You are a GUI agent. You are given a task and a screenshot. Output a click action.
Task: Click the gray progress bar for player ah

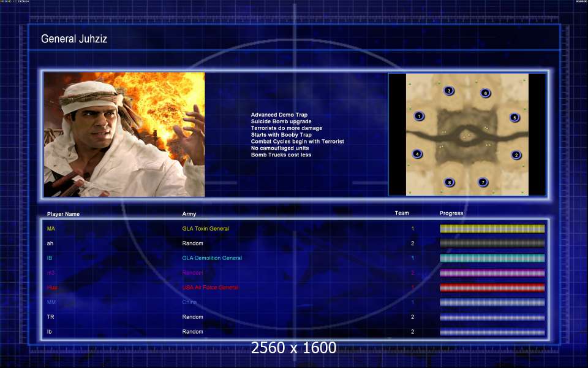[492, 243]
